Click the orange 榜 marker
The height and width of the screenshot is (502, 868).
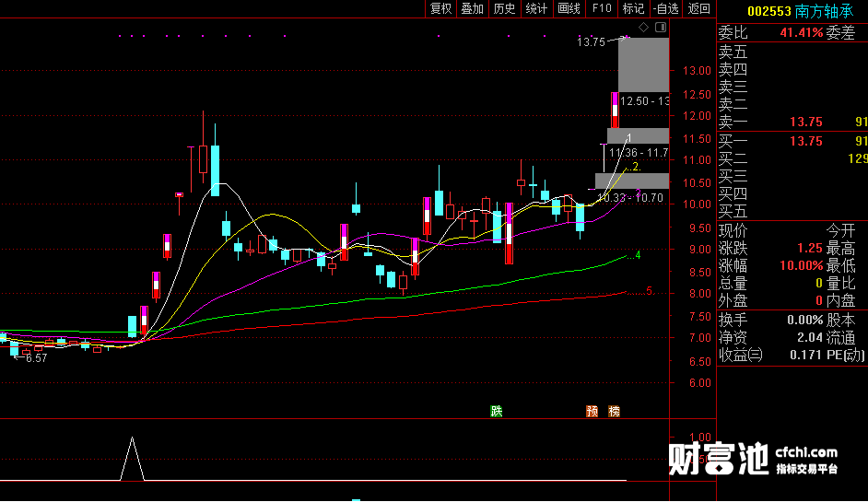click(x=614, y=411)
